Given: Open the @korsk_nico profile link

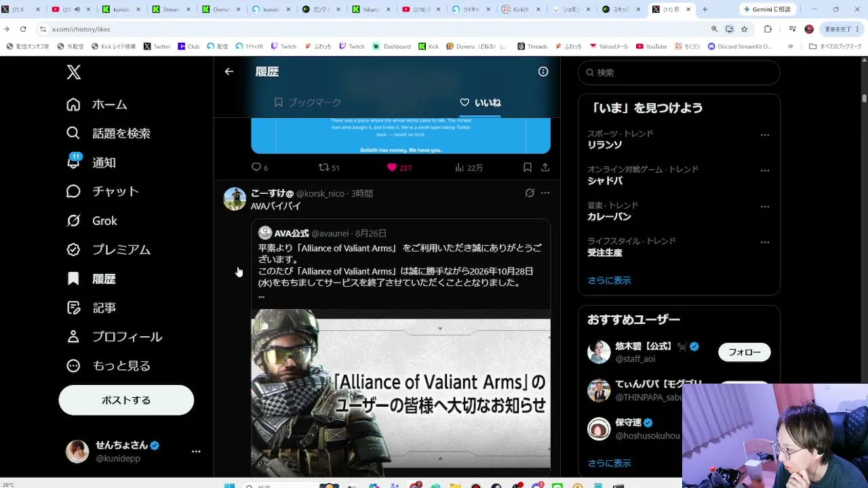Looking at the screenshot, I should pyautogui.click(x=320, y=194).
